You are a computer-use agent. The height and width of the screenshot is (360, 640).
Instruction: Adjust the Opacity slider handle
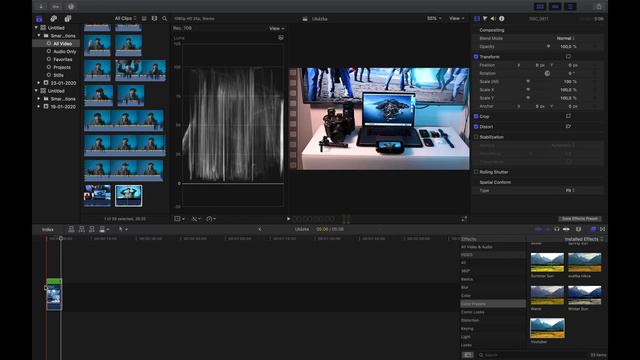pyautogui.click(x=549, y=47)
